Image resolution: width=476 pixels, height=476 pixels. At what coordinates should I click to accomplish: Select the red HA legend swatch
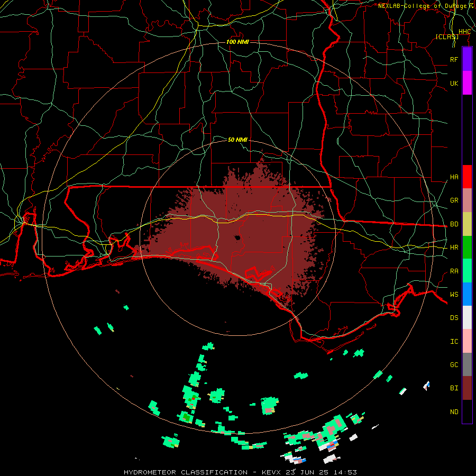[x=467, y=177]
